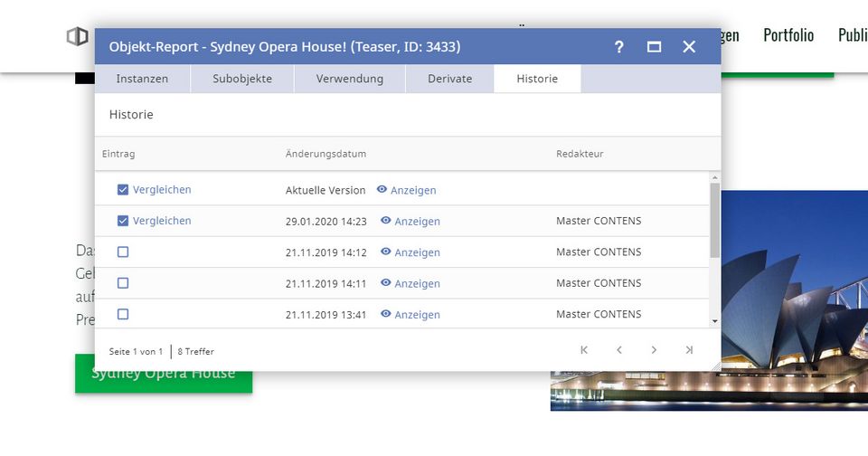Click Anzeigen link for 21.11.2019 13:41
Screen dimensions: 868x456
(417, 315)
